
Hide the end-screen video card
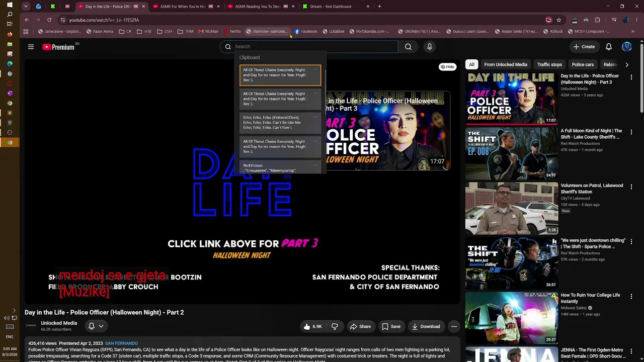(x=447, y=66)
